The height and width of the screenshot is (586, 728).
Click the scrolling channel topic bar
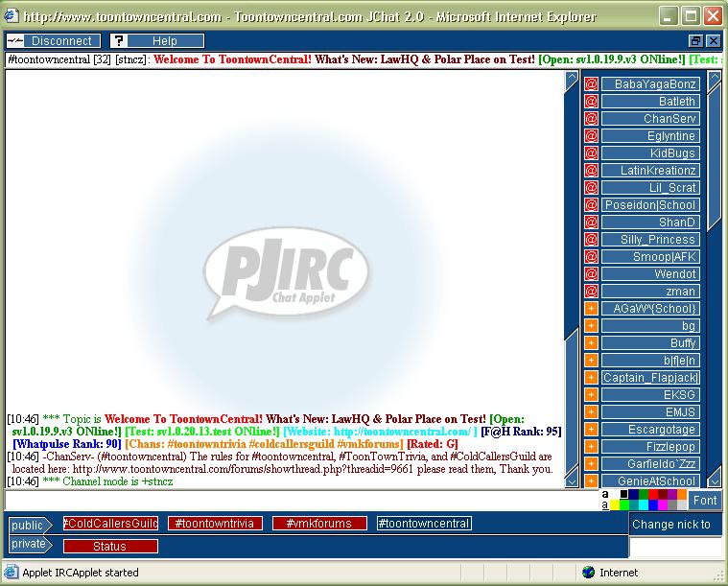(364, 59)
